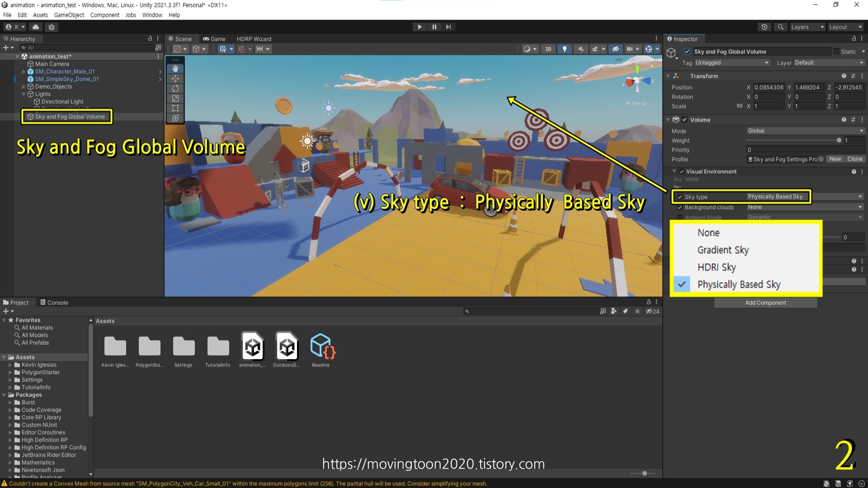Viewport: 868px width, 488px height.
Task: Toggle scene Gizmos icon
Action: point(649,49)
